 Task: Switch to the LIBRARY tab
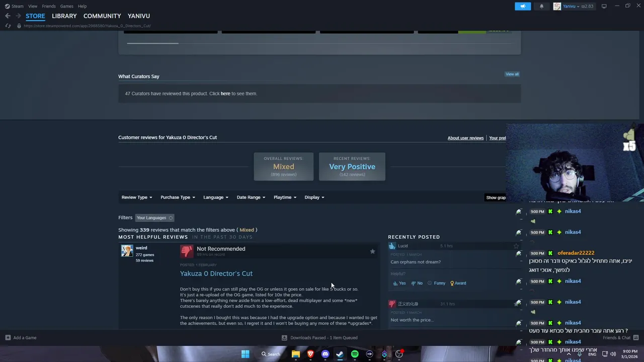click(64, 16)
